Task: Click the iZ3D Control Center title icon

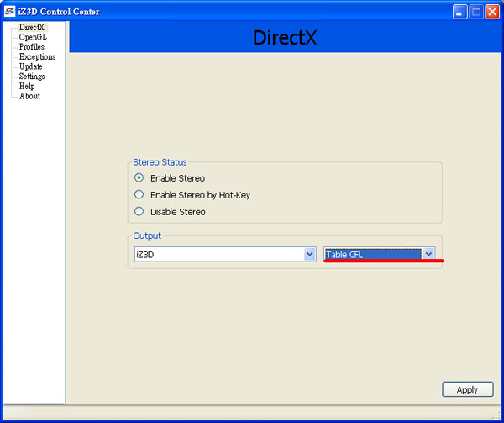Action: 9,12
